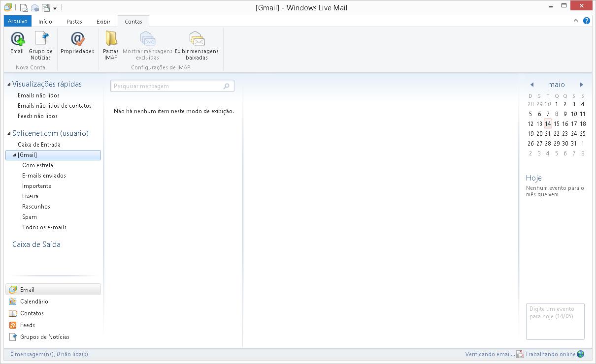
Task: Open Emails não lidos view
Action: click(x=38, y=95)
